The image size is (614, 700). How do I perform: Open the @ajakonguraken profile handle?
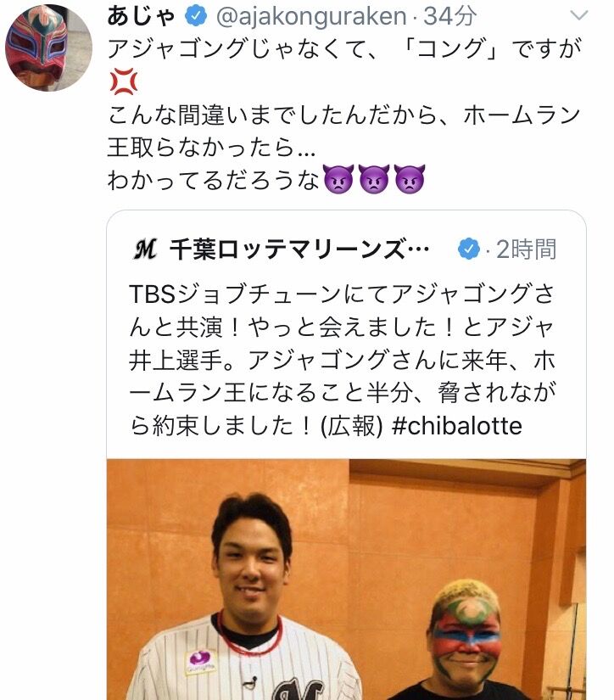[x=311, y=16]
